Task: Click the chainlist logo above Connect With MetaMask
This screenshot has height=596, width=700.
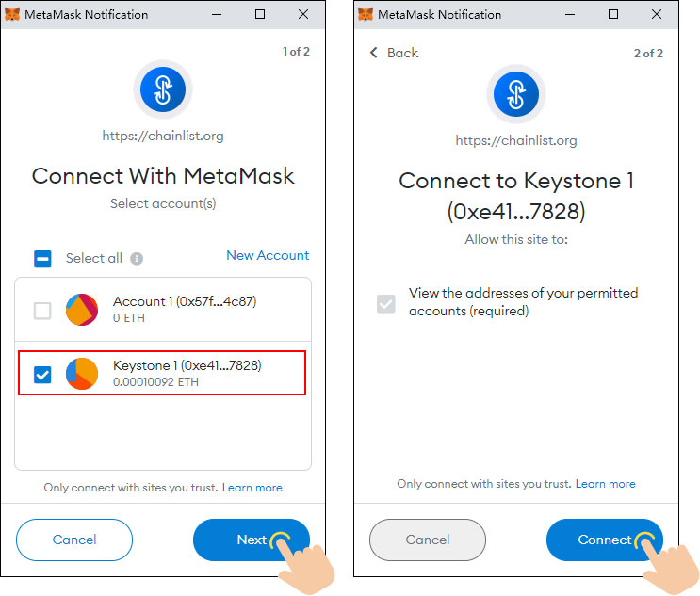Action: [163, 90]
